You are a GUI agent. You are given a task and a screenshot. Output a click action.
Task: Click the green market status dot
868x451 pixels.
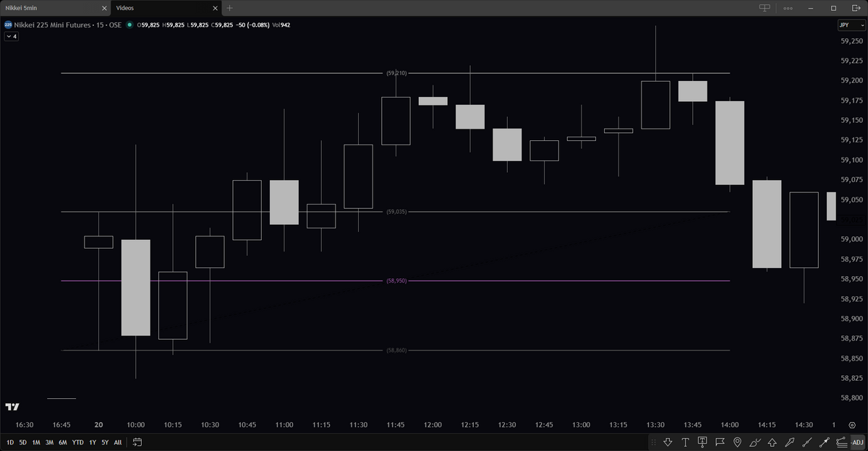coord(129,25)
